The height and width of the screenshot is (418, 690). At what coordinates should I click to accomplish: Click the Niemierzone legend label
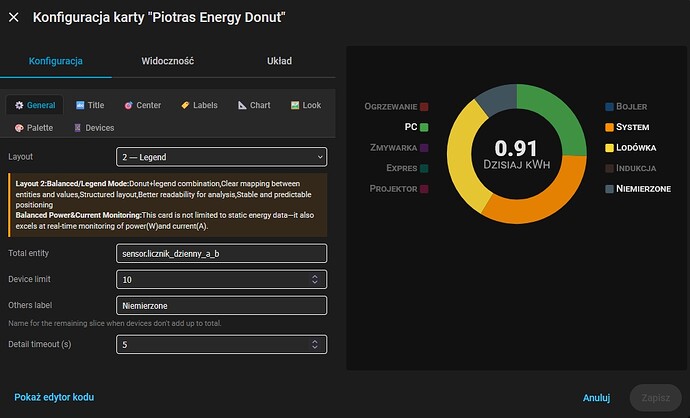point(643,189)
